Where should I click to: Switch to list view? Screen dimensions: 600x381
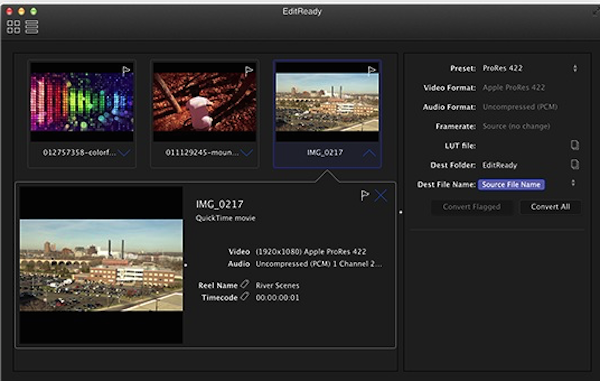pyautogui.click(x=32, y=27)
